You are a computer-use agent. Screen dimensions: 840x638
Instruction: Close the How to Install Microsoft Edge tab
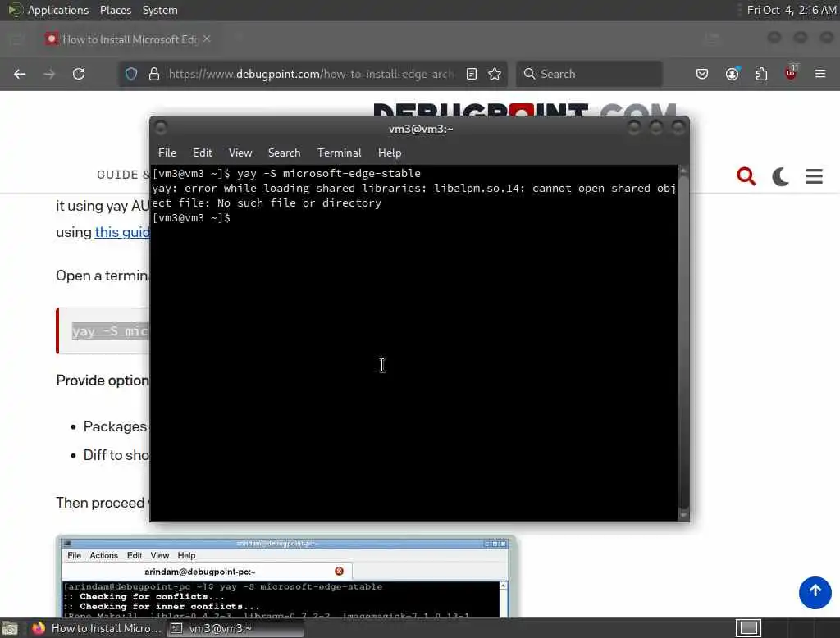coord(207,39)
